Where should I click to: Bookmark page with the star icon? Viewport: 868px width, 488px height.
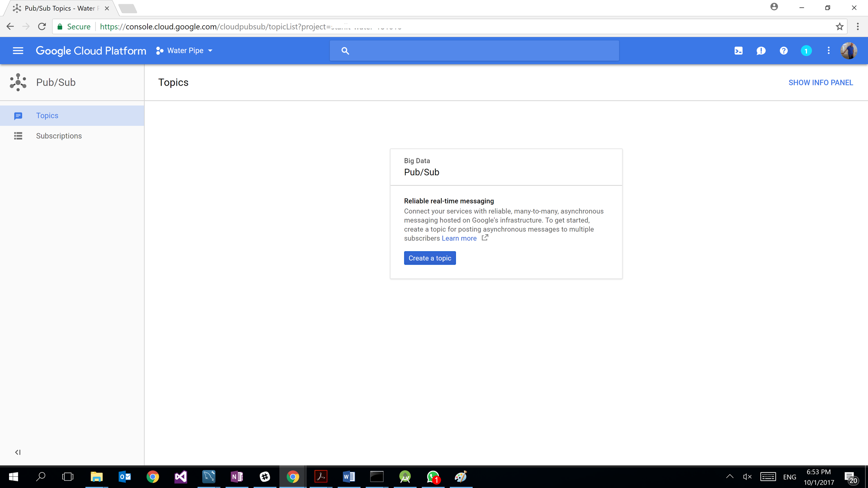coord(839,26)
